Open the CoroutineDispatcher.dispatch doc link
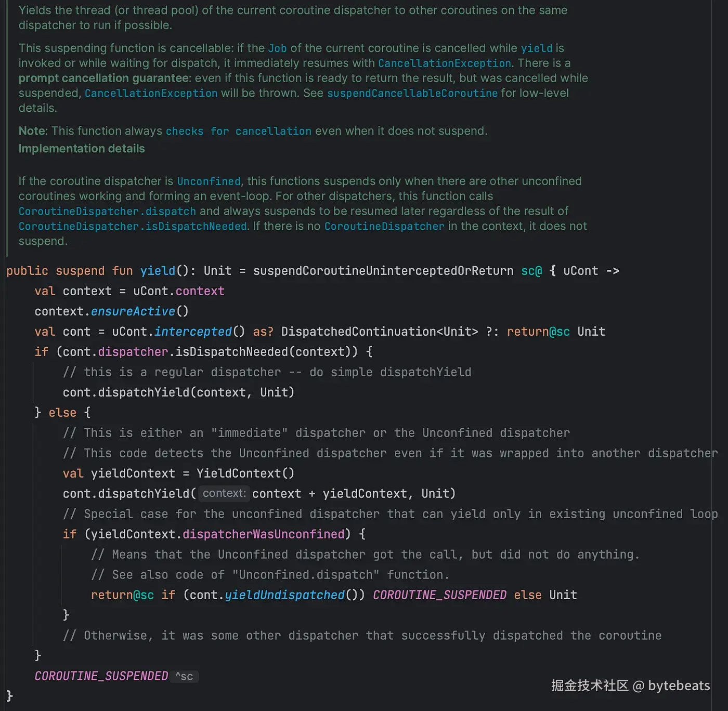This screenshot has height=711, width=728. pyautogui.click(x=107, y=212)
